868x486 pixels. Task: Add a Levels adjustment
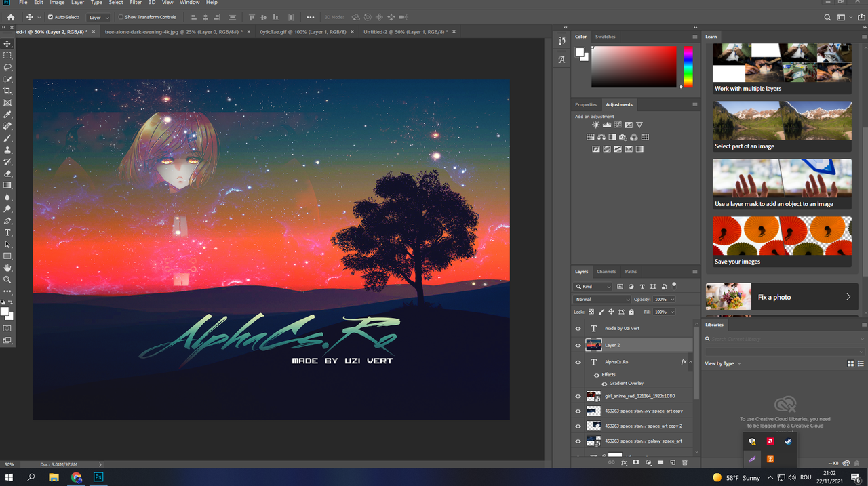[607, 125]
